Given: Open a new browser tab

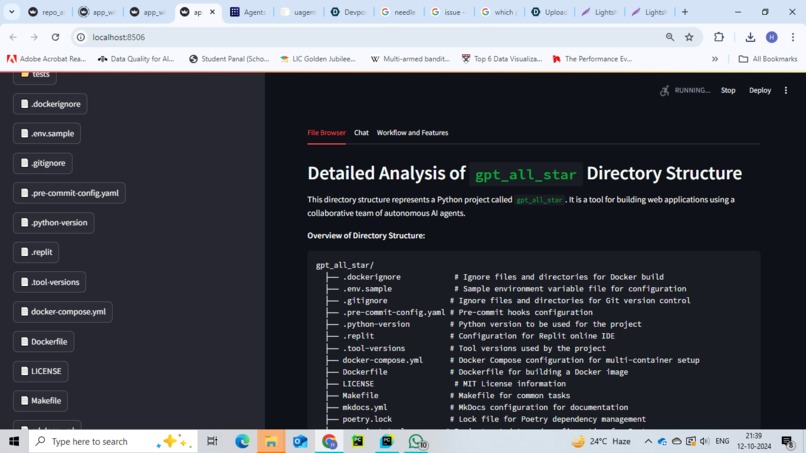Looking at the screenshot, I should click(685, 12).
